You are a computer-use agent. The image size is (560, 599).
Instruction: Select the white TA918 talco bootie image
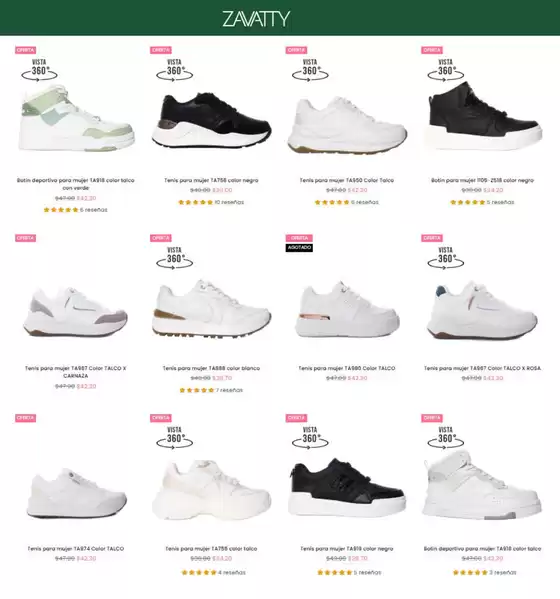tap(482, 485)
